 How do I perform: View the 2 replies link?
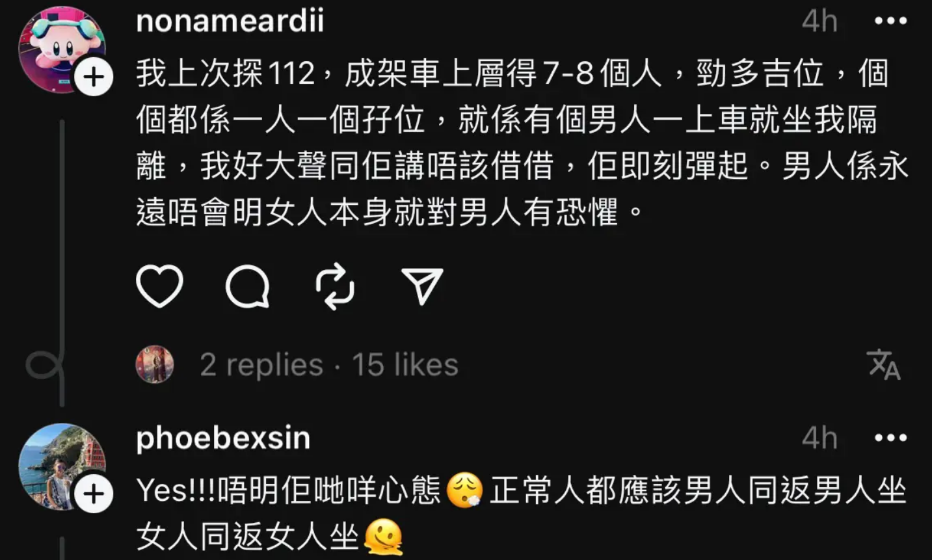pyautogui.click(x=261, y=365)
